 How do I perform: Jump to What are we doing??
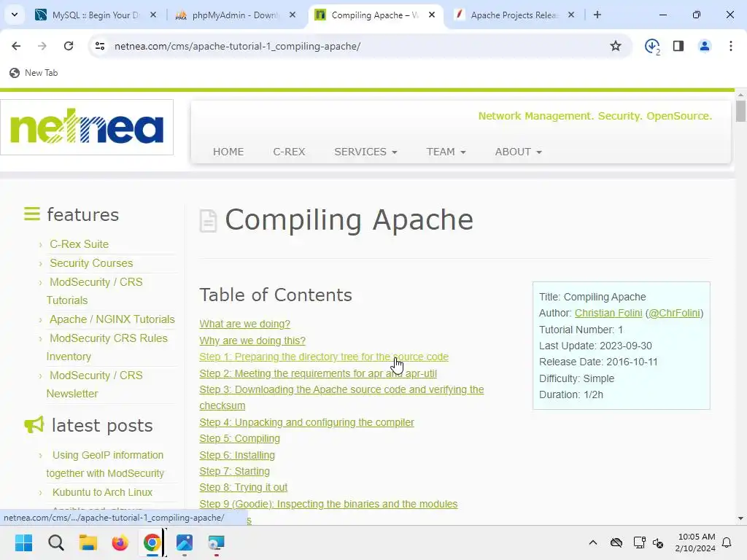coord(244,324)
